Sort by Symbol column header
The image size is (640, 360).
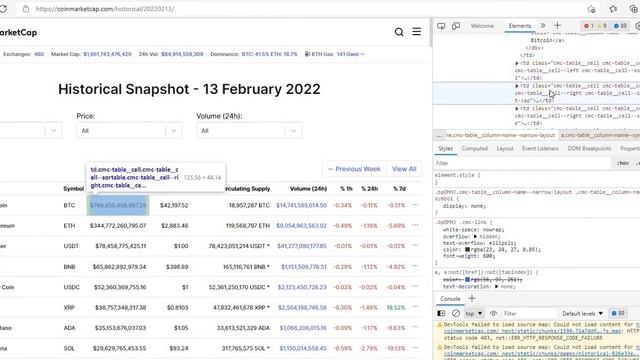coord(73,189)
